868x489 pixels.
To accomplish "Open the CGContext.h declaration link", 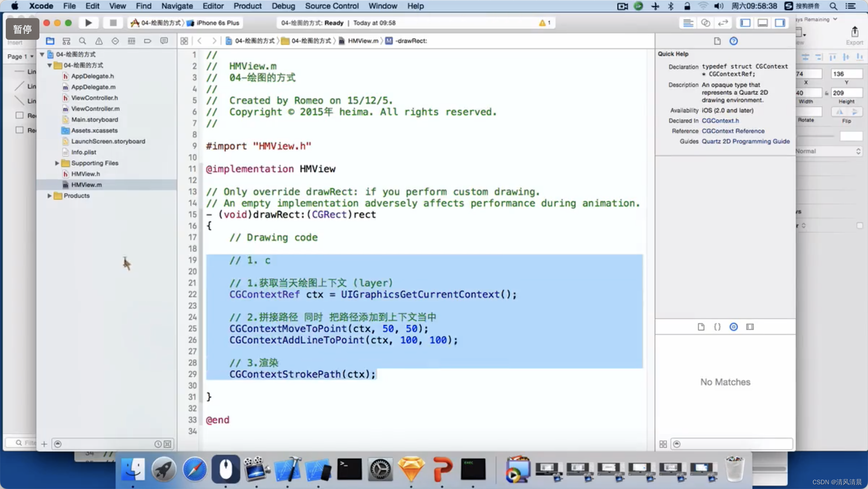I will click(x=720, y=120).
